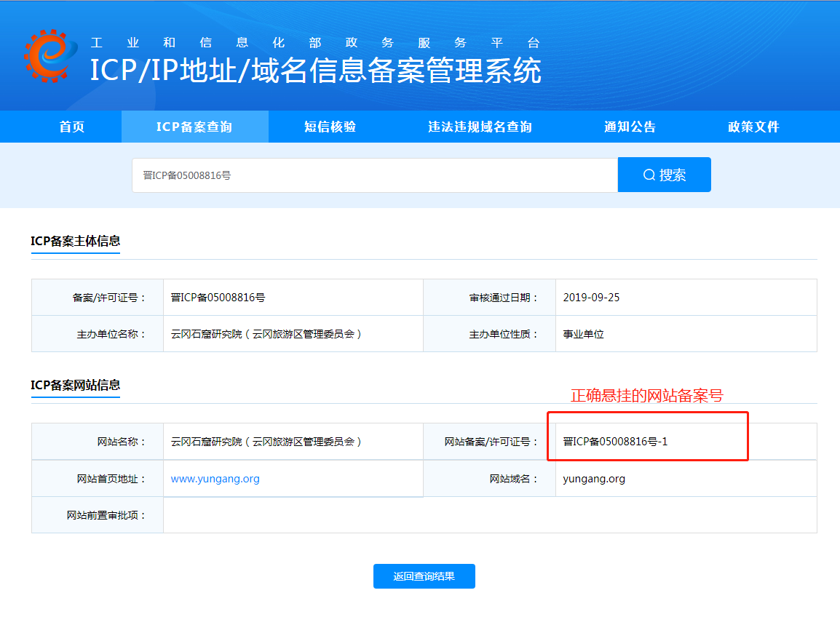Screen dimensions: 840x617
Task: Open the 政策文件 navigation item
Action: [x=753, y=127]
